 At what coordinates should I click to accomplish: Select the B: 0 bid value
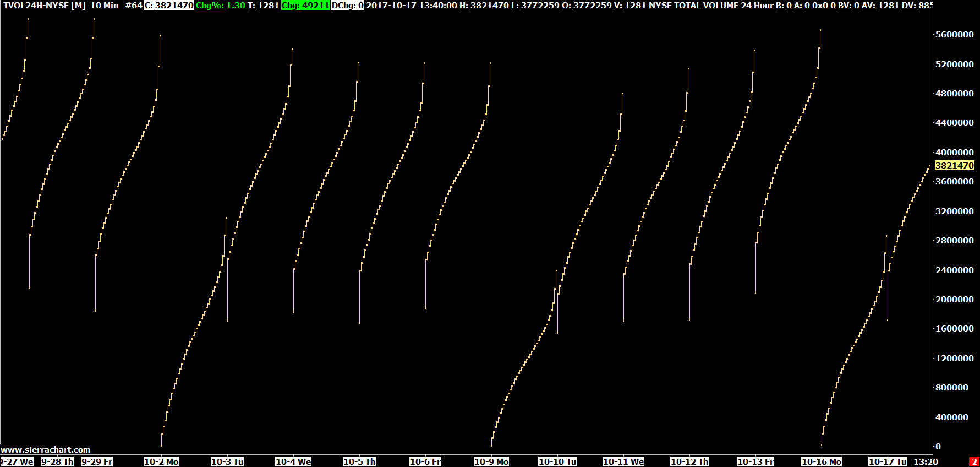784,6
